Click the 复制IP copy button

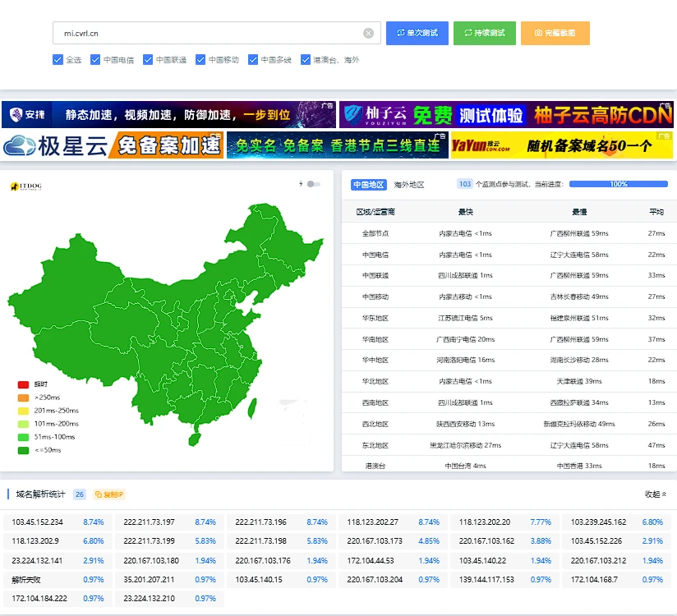pyautogui.click(x=108, y=494)
